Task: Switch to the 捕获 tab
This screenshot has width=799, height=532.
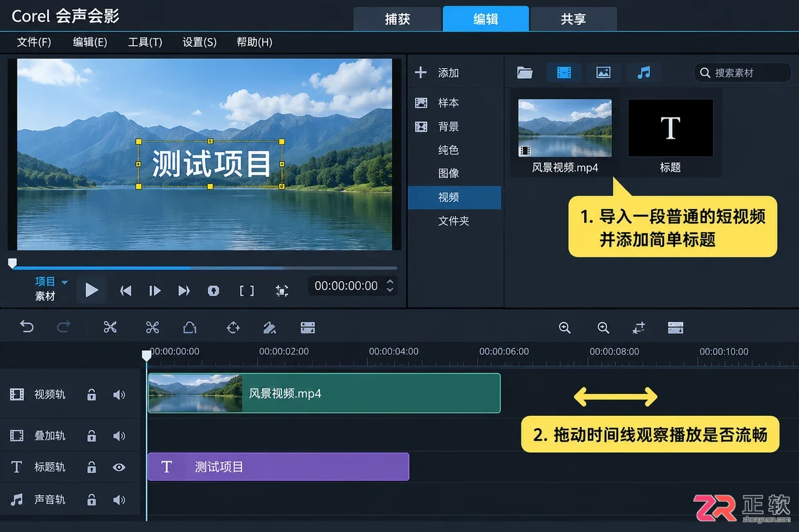Action: tap(398, 19)
